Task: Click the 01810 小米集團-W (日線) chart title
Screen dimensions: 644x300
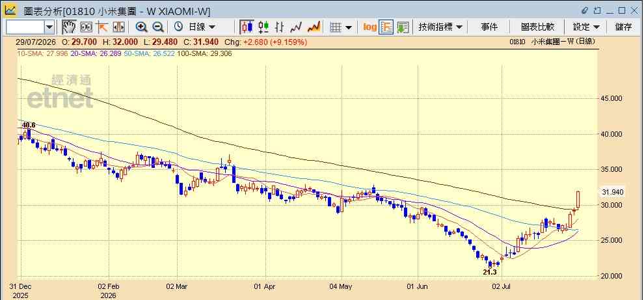Action: tap(552, 42)
